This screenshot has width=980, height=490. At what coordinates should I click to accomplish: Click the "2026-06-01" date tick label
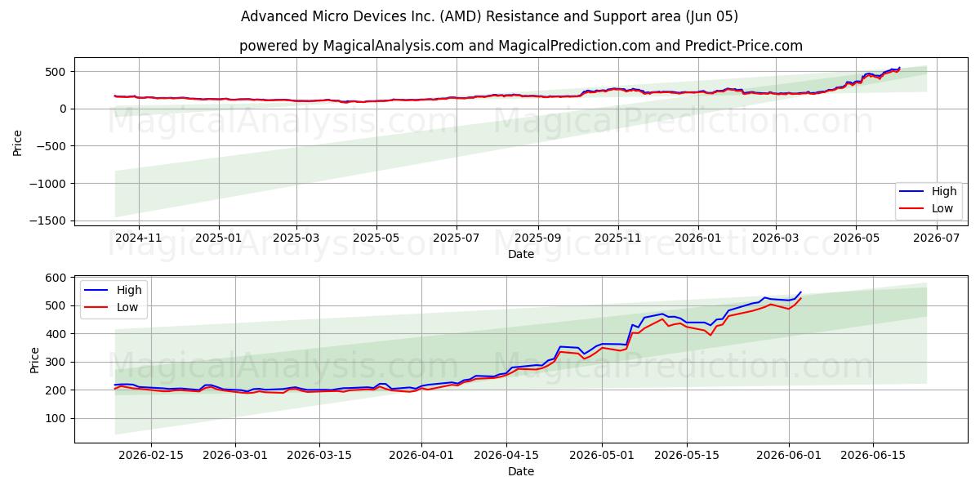(788, 455)
